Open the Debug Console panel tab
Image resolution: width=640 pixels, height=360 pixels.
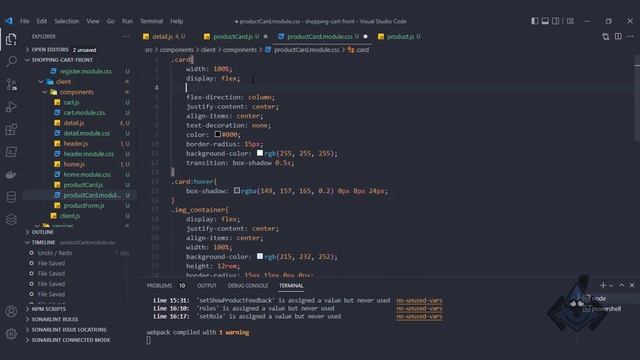click(248, 286)
